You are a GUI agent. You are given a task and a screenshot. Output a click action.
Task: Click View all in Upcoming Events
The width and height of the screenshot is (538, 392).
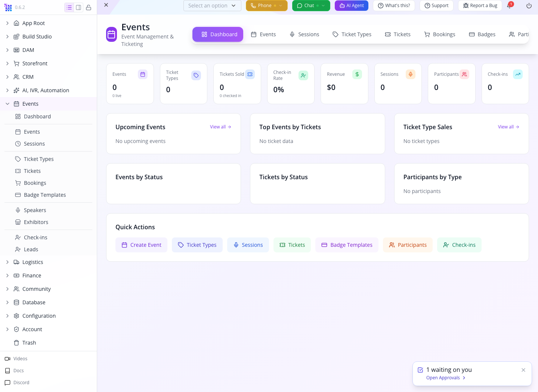(220, 127)
